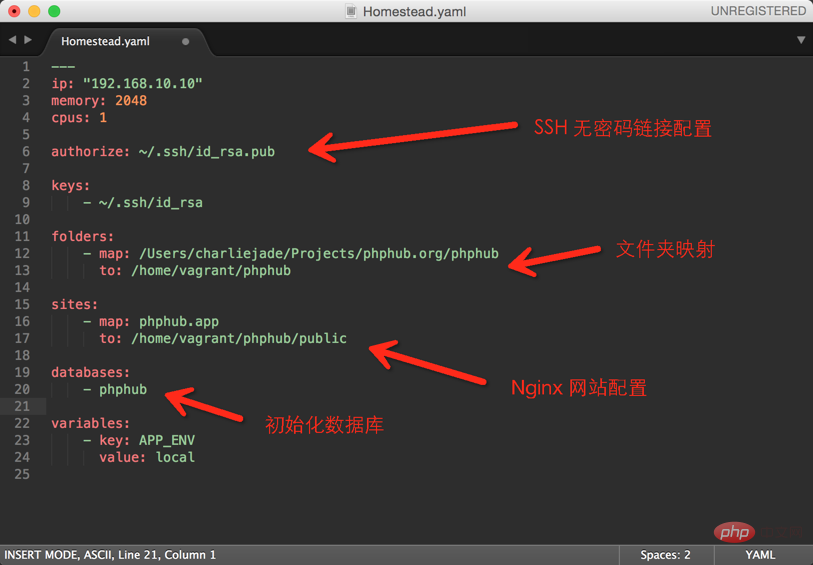Click the yellow minimize window button
The image size is (813, 565).
(x=34, y=11)
